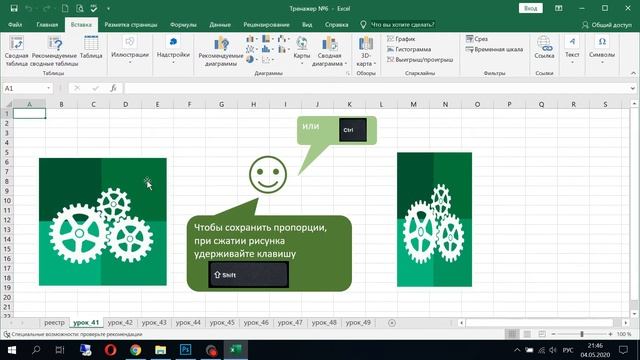
Task: Open Recommended PivotTables (Рекомендуемые сводные таблицы)
Action: 54,51
